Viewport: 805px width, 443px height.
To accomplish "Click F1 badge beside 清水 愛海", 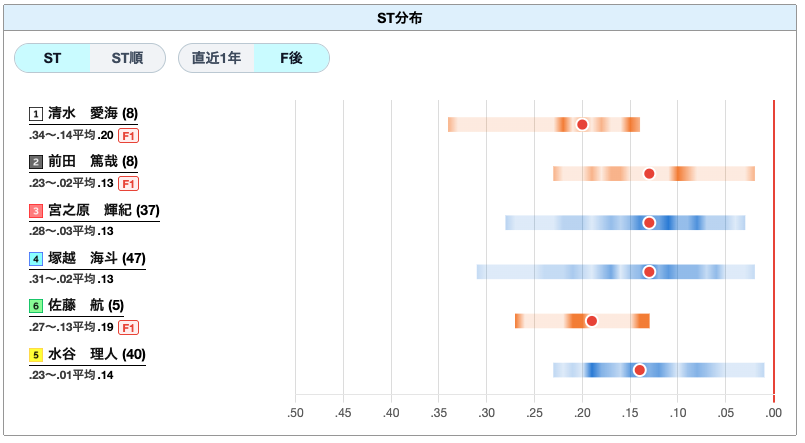I will pyautogui.click(x=128, y=136).
